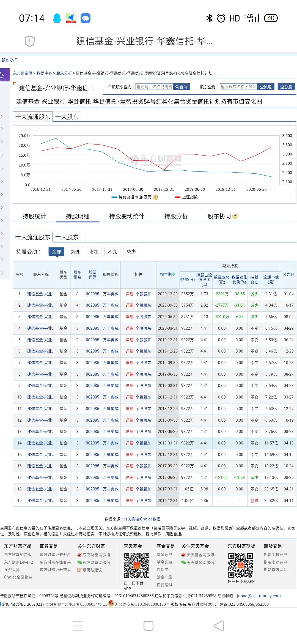This screenshot has height=644, width=297.
Task: Switch table to 十大流通股东 tab
Action: [x=33, y=237]
